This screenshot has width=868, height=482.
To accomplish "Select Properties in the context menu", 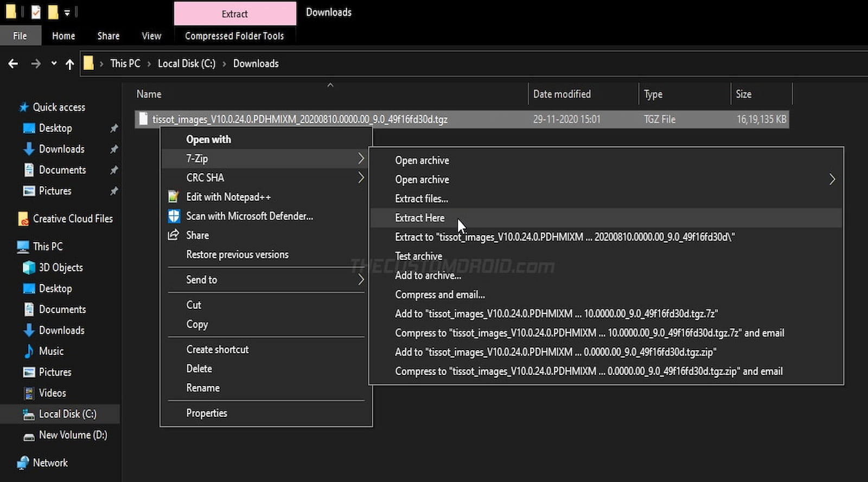I will click(x=206, y=413).
